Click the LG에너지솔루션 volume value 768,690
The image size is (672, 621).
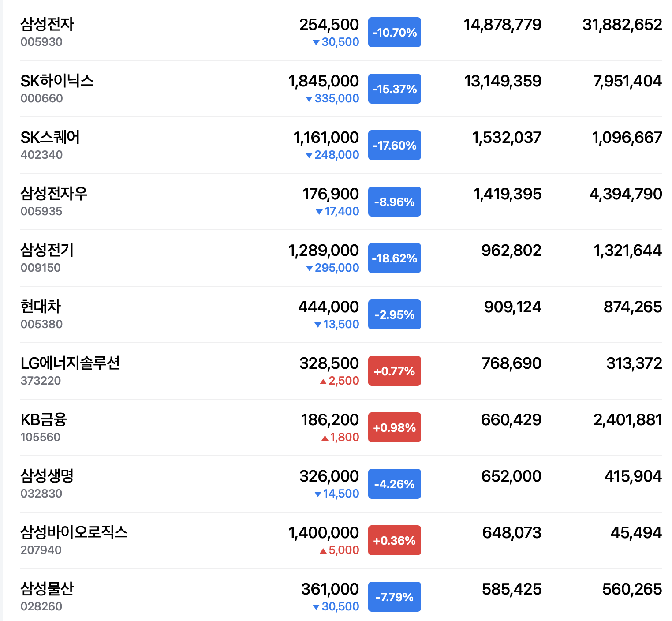(x=511, y=363)
